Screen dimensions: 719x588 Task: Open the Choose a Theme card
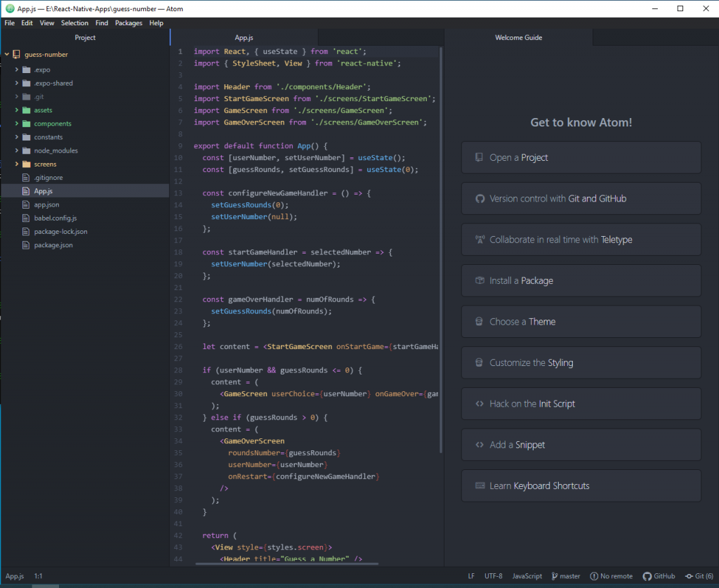tap(581, 322)
